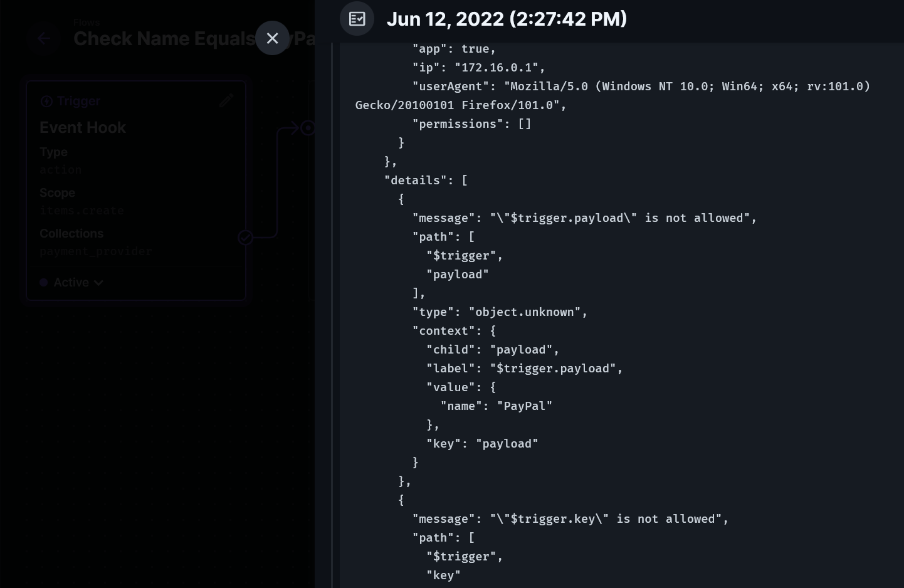Dismiss the logs panel with the X icon
This screenshot has width=904, height=588.
[272, 38]
